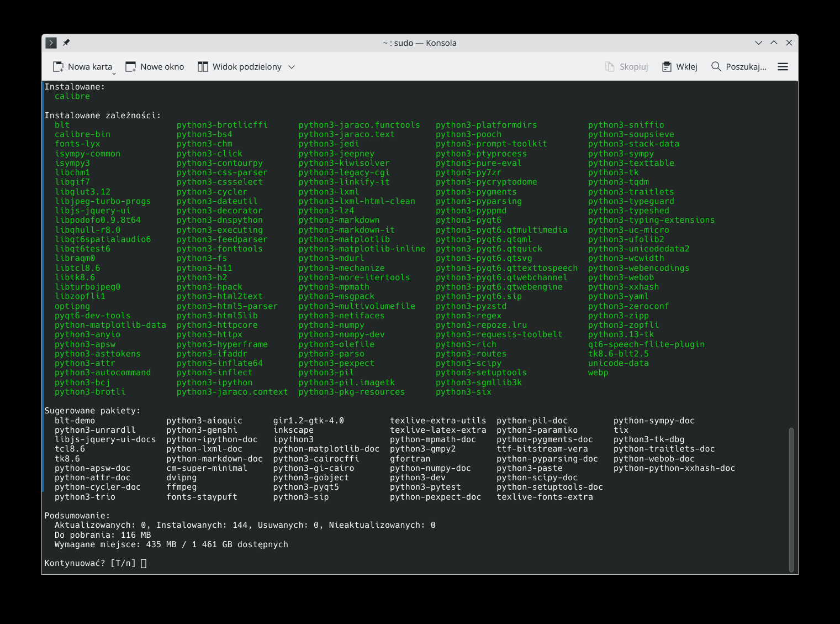This screenshot has width=840, height=624.
Task: Minimize the Konsola window
Action: click(759, 43)
